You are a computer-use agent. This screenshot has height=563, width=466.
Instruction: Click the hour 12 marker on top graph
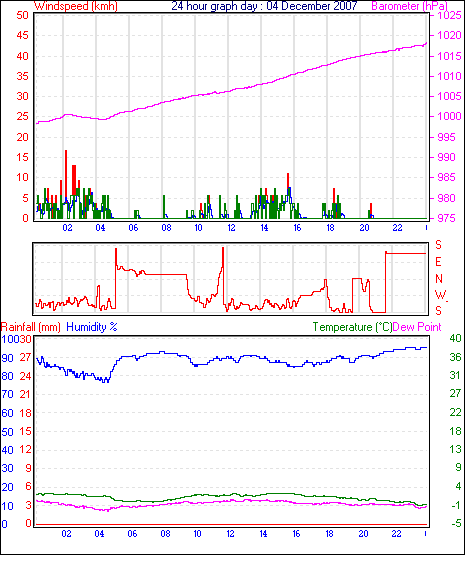[231, 228]
